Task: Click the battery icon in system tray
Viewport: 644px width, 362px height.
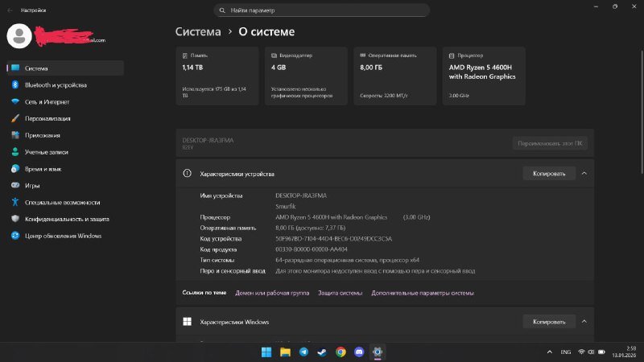Action: click(601, 352)
